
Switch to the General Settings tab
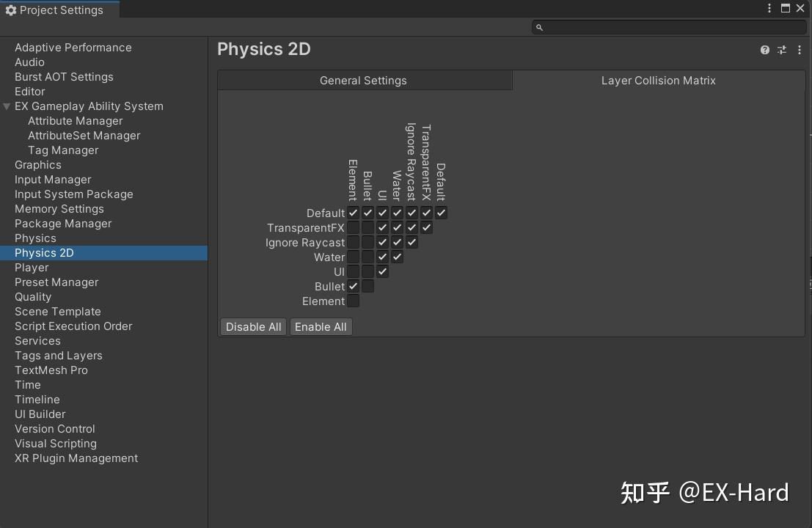[x=363, y=81]
